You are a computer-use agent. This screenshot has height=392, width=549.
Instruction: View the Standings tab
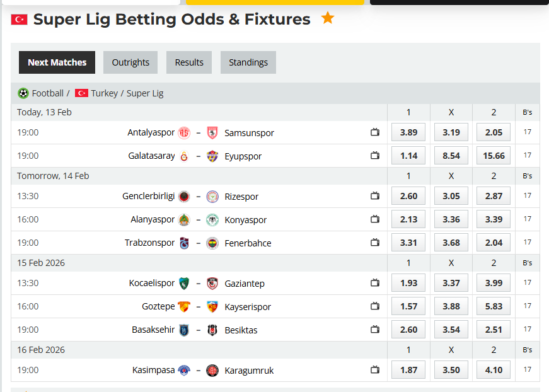(x=248, y=62)
